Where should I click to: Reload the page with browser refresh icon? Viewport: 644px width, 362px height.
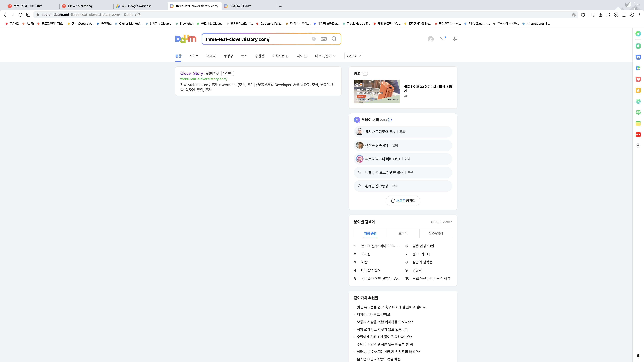[x=21, y=15]
